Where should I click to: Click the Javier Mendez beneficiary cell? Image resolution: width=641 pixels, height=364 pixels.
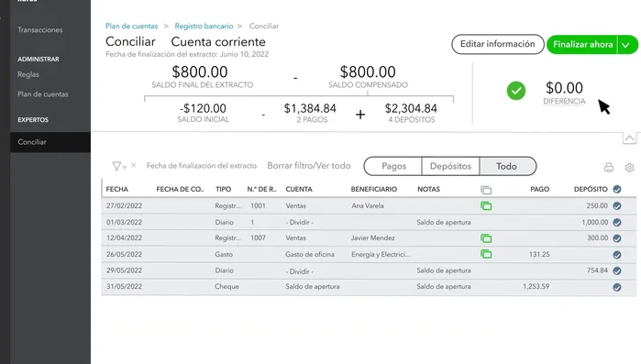coord(373,237)
